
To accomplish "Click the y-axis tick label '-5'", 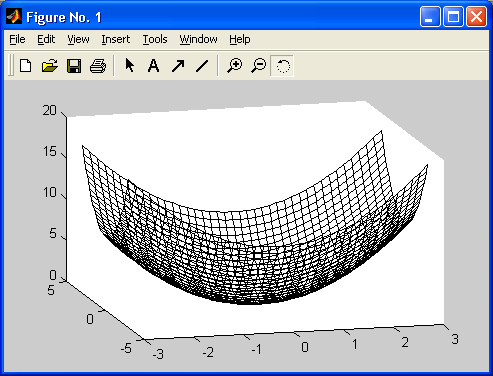I will click(126, 348).
